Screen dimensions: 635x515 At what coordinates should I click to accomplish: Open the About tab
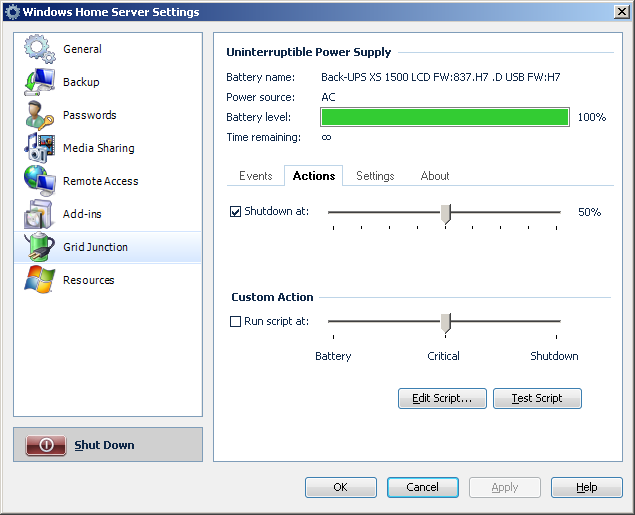point(435,176)
